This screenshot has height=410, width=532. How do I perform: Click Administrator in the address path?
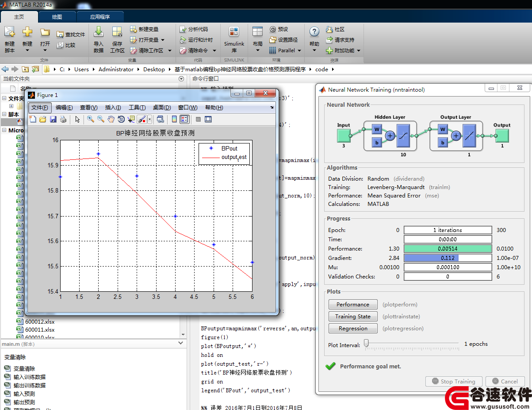(x=116, y=70)
